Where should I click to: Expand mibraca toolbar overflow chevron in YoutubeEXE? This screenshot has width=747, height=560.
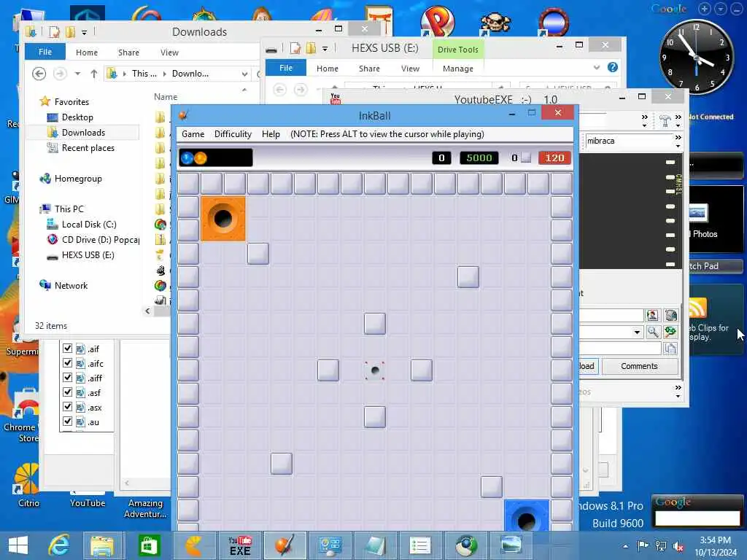click(678, 141)
